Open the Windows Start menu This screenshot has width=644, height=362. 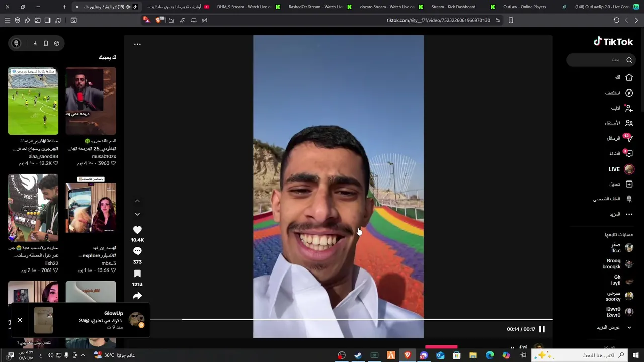point(636,355)
